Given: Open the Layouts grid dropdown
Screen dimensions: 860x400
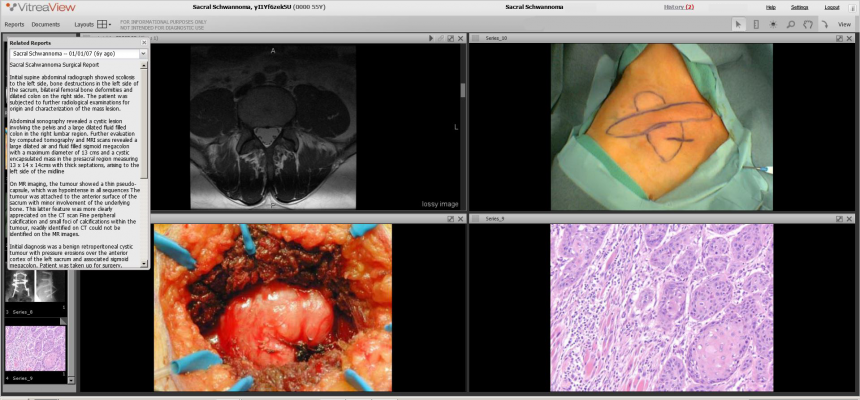Looking at the screenshot, I should [x=106, y=24].
